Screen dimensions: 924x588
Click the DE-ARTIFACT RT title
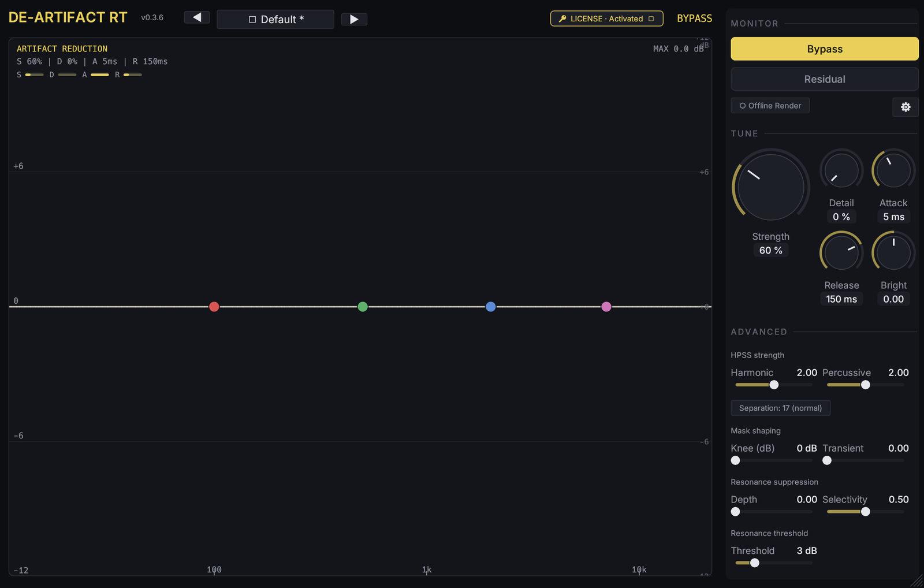pos(68,17)
